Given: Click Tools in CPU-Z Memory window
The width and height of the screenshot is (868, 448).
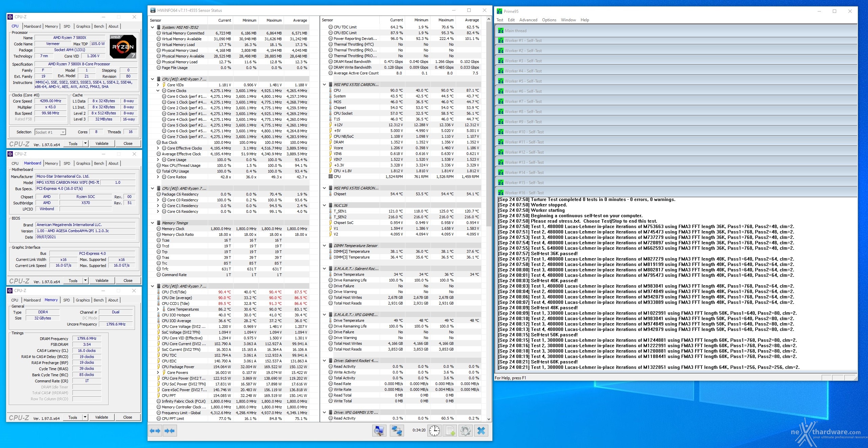Looking at the screenshot, I should point(73,417).
